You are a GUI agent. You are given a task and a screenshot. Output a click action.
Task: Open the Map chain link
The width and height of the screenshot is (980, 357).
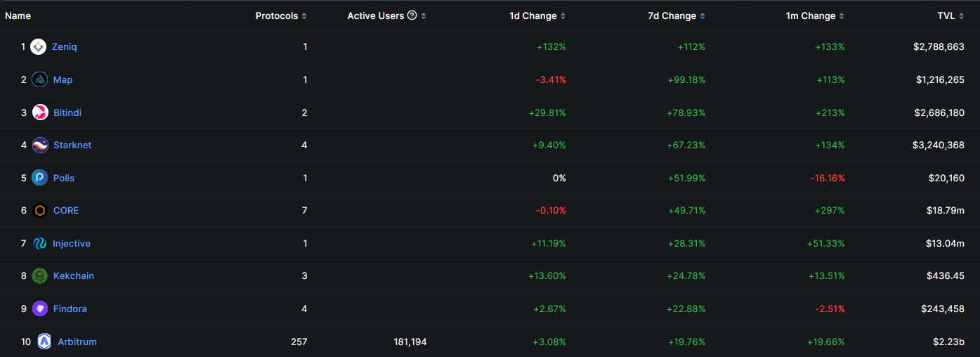(x=63, y=79)
